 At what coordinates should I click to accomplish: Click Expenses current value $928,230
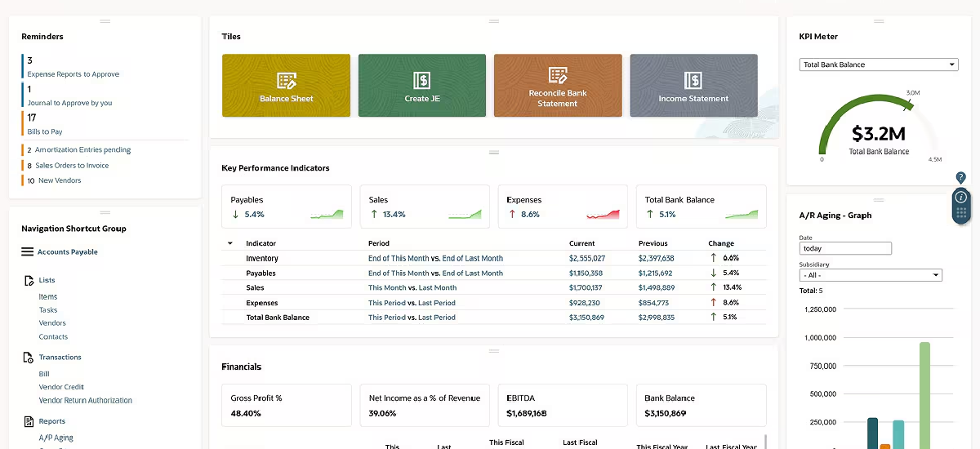pyautogui.click(x=584, y=303)
